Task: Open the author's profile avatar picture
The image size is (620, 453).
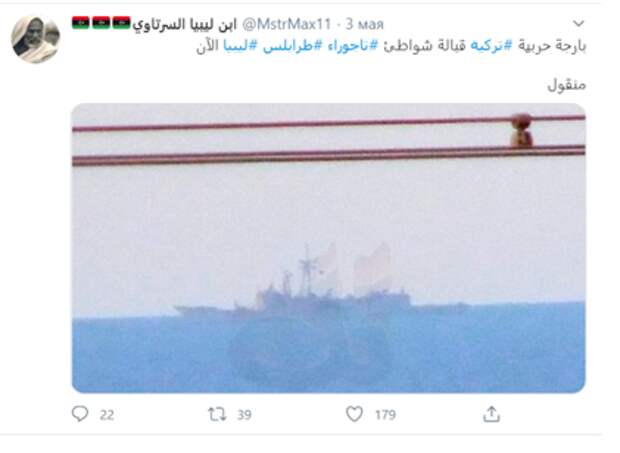Action: (x=36, y=39)
